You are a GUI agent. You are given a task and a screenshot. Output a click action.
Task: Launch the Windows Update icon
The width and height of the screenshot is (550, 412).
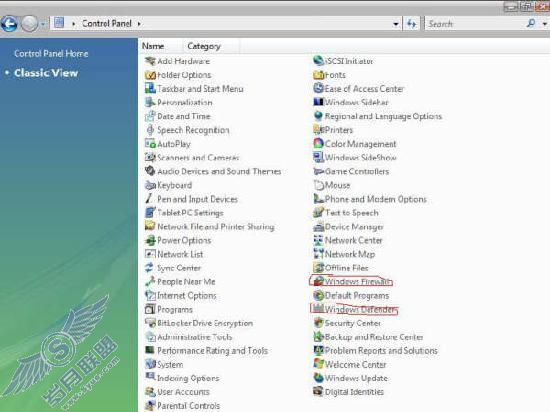318,378
